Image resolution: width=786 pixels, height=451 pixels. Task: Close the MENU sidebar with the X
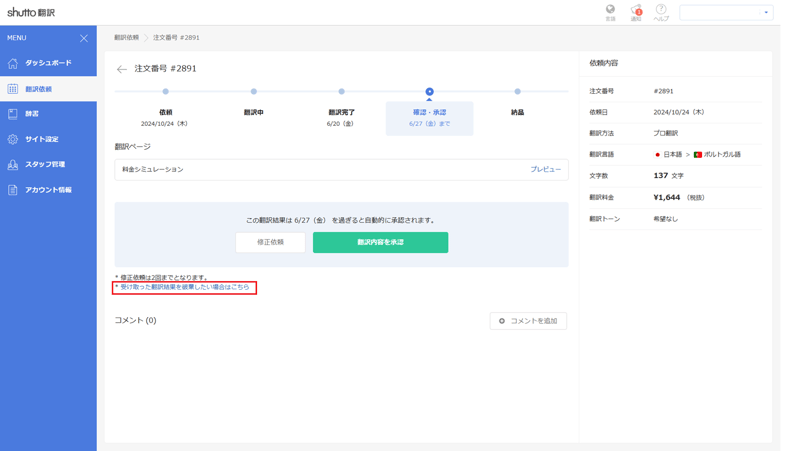click(x=84, y=38)
